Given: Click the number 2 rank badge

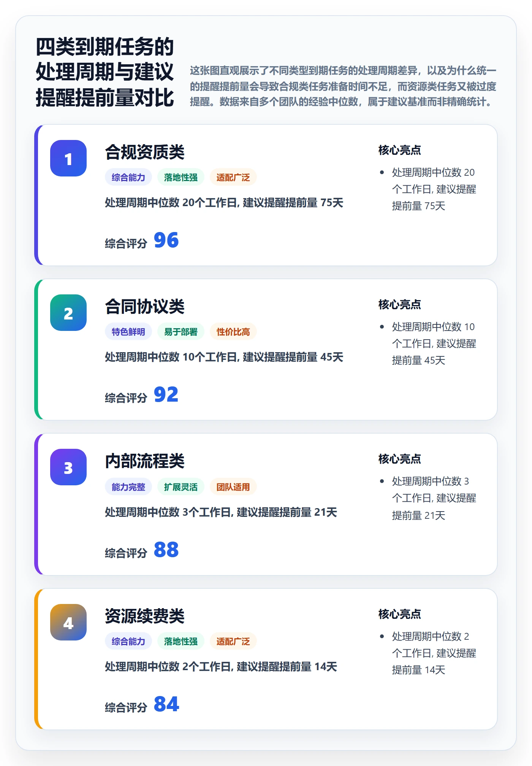Looking at the screenshot, I should (x=68, y=313).
